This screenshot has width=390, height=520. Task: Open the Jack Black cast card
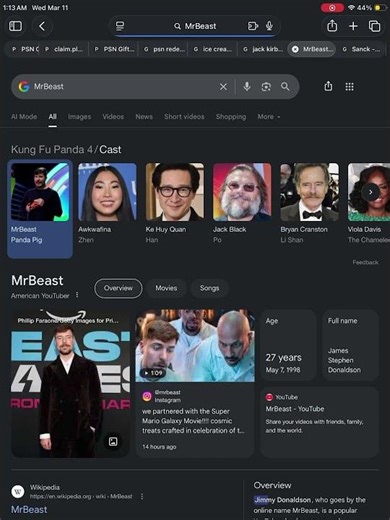242,203
